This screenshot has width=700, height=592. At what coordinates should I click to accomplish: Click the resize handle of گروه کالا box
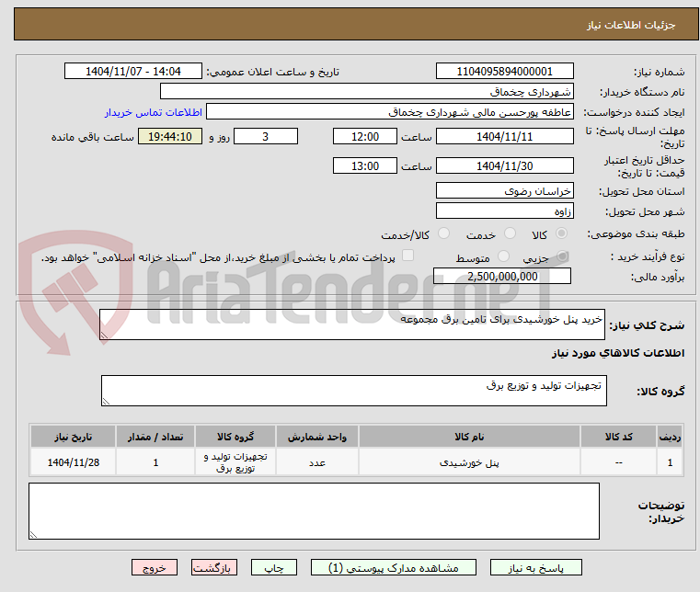106,402
